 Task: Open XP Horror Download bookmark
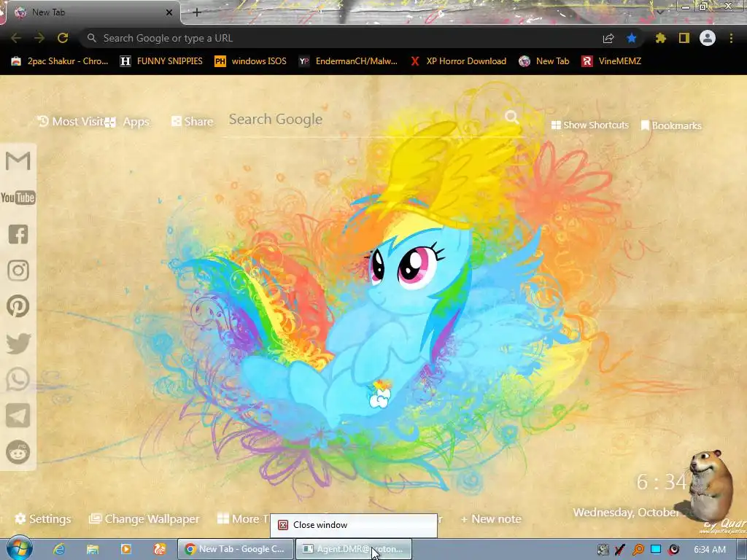coord(458,61)
